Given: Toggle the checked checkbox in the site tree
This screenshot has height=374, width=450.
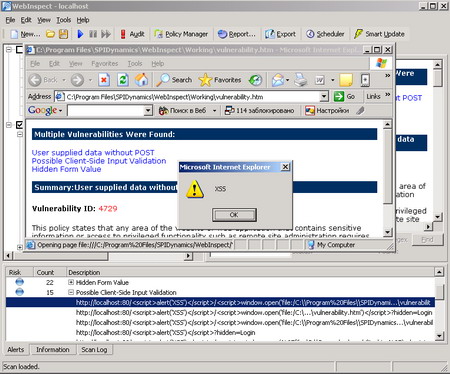Looking at the screenshot, I should pos(20,125).
